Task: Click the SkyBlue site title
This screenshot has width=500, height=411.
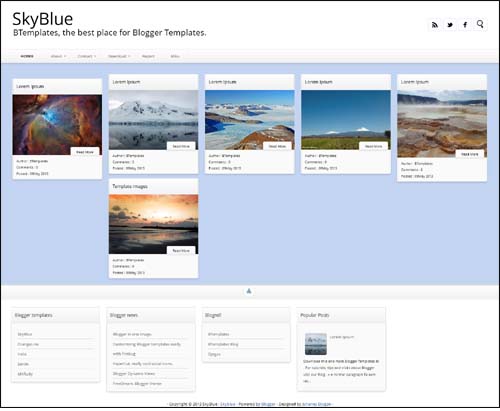Action: pos(43,19)
